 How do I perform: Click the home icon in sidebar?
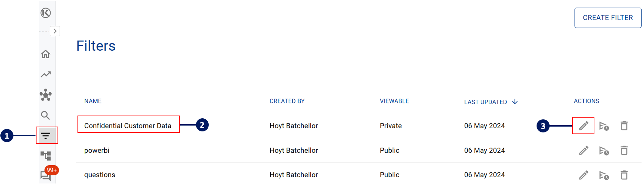click(x=45, y=54)
